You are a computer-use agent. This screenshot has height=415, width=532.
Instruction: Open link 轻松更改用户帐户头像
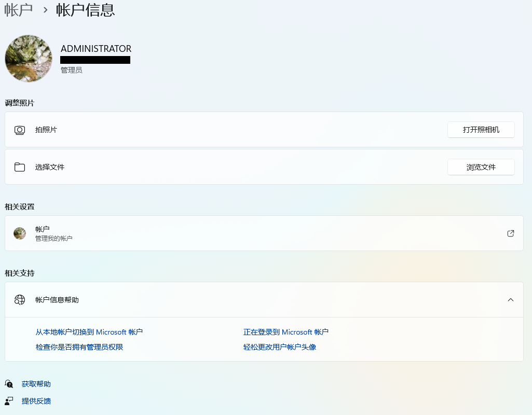(280, 347)
